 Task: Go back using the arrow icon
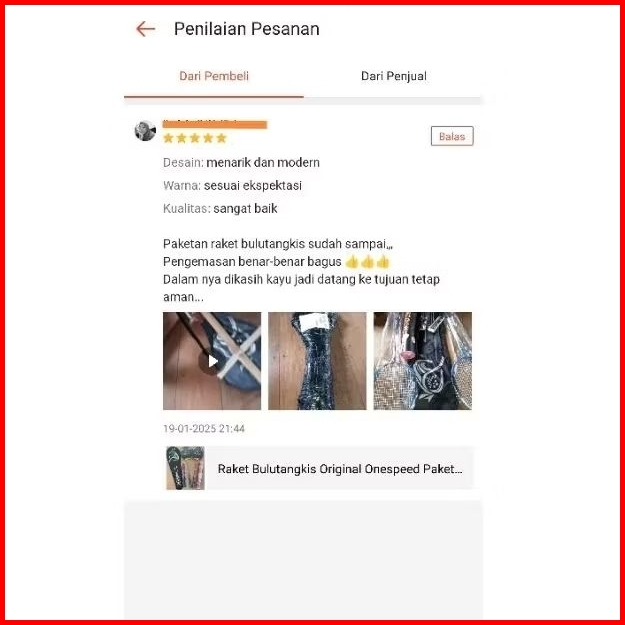click(x=145, y=29)
